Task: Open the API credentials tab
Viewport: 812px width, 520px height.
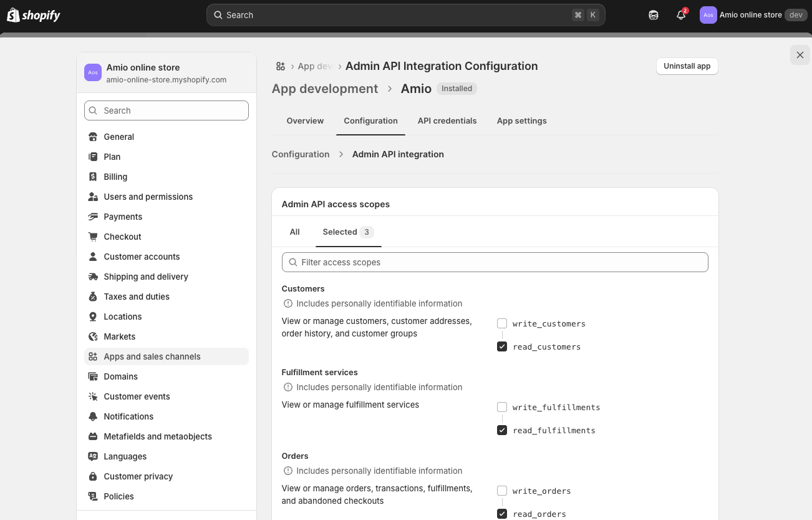Action: (447, 121)
